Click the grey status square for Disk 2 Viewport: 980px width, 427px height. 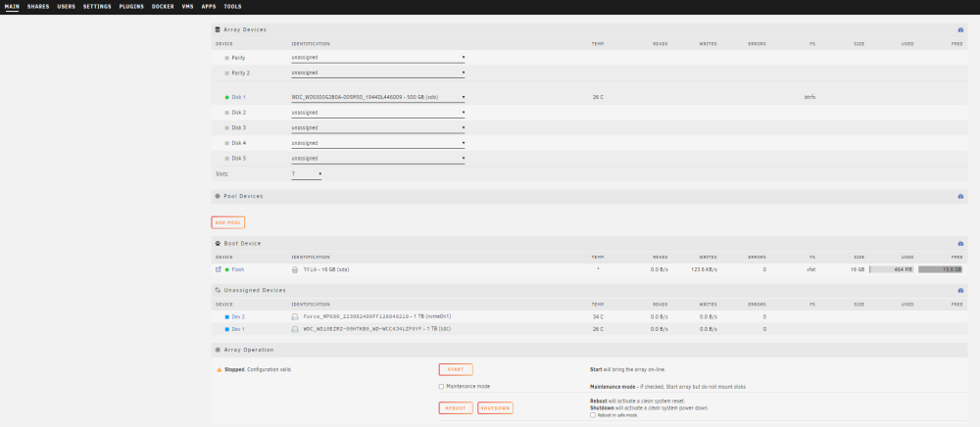coord(227,113)
